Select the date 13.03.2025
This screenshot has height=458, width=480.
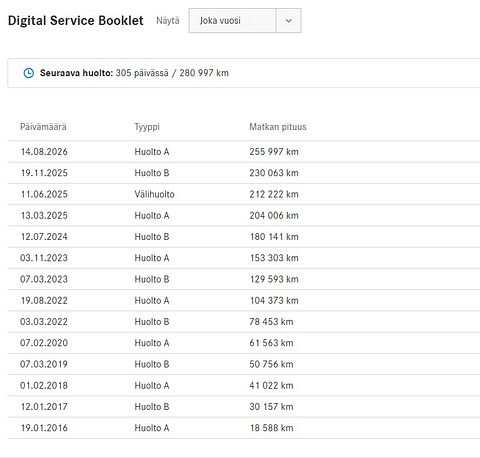44,216
